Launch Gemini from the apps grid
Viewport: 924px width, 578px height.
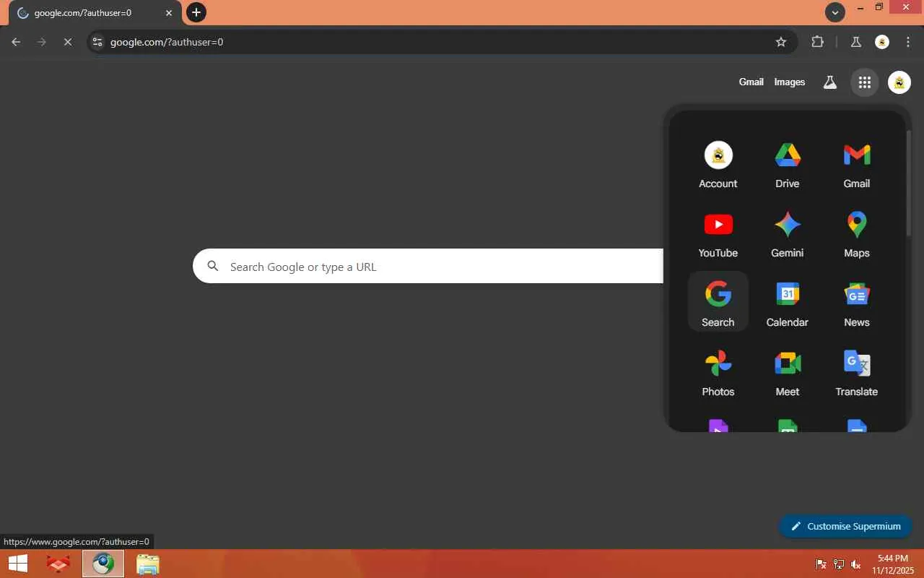[x=787, y=234]
